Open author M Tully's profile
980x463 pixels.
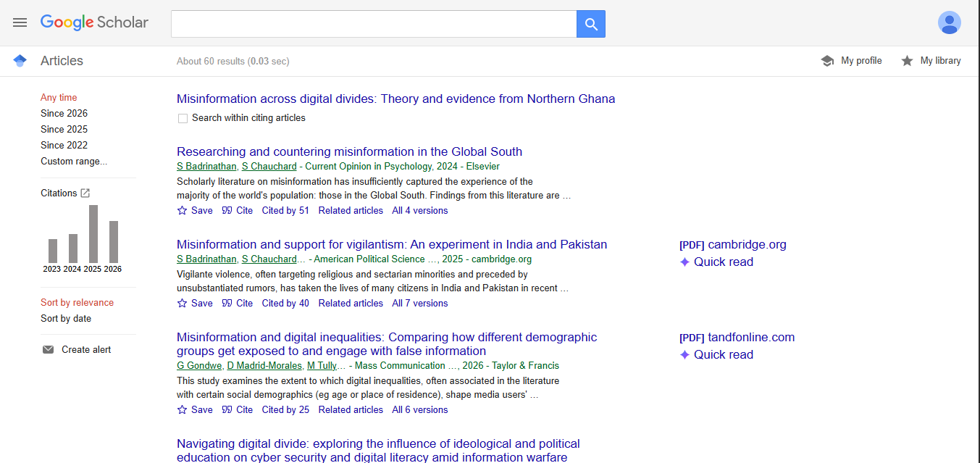tap(322, 365)
